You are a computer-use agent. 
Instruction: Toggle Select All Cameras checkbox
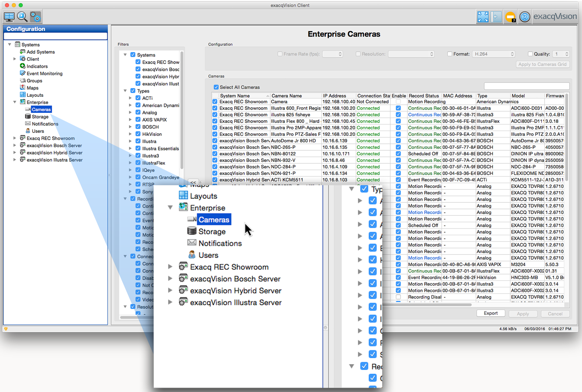(216, 87)
